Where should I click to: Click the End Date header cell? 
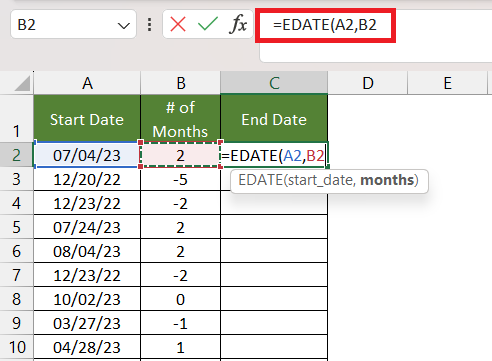pyautogui.click(x=274, y=118)
